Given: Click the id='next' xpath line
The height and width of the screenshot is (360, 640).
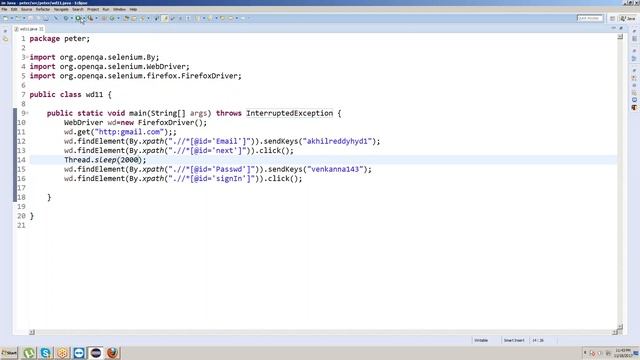Looking at the screenshot, I should [179, 151].
